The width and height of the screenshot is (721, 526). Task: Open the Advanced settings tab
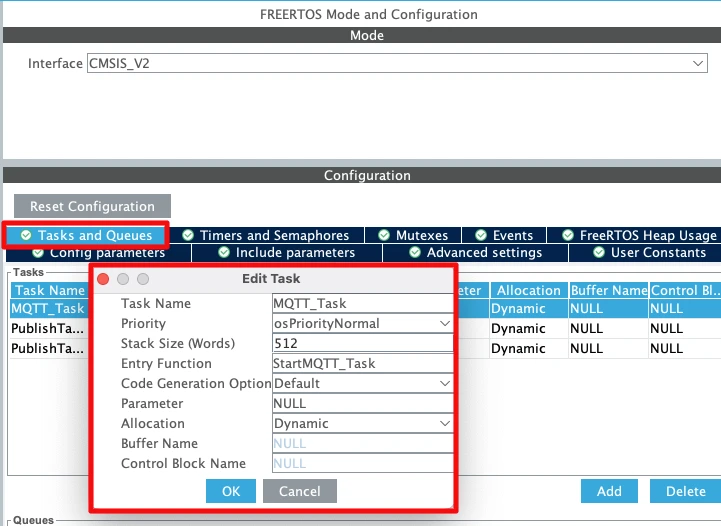pos(476,253)
